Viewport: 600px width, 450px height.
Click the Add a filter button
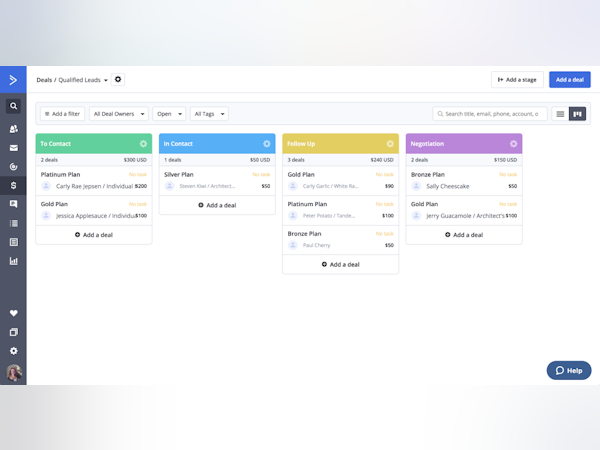tap(62, 114)
